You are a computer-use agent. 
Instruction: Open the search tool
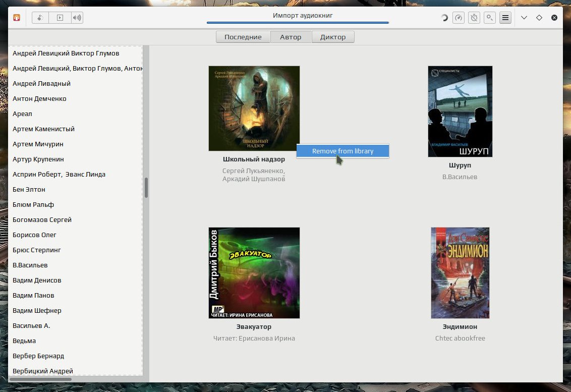point(490,18)
